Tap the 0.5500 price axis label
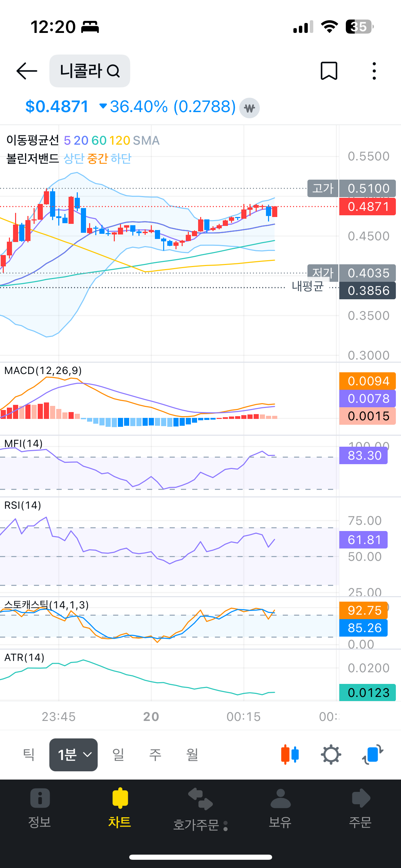The width and height of the screenshot is (401, 868). click(x=369, y=156)
